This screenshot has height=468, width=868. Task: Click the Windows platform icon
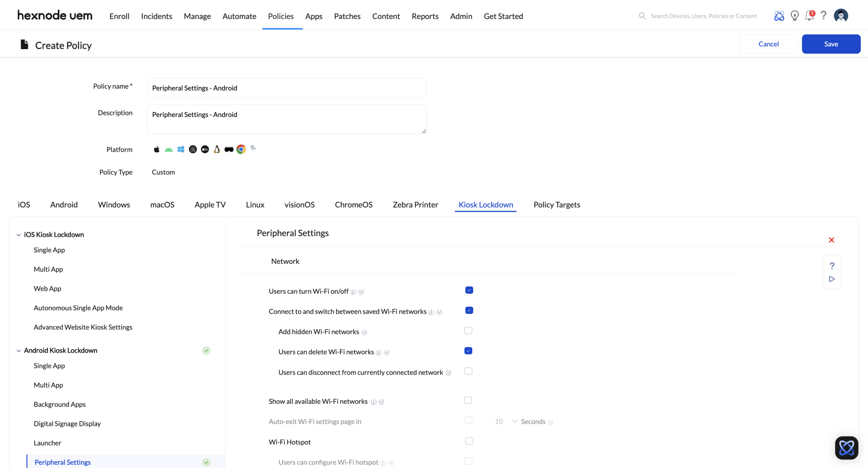[x=181, y=149]
